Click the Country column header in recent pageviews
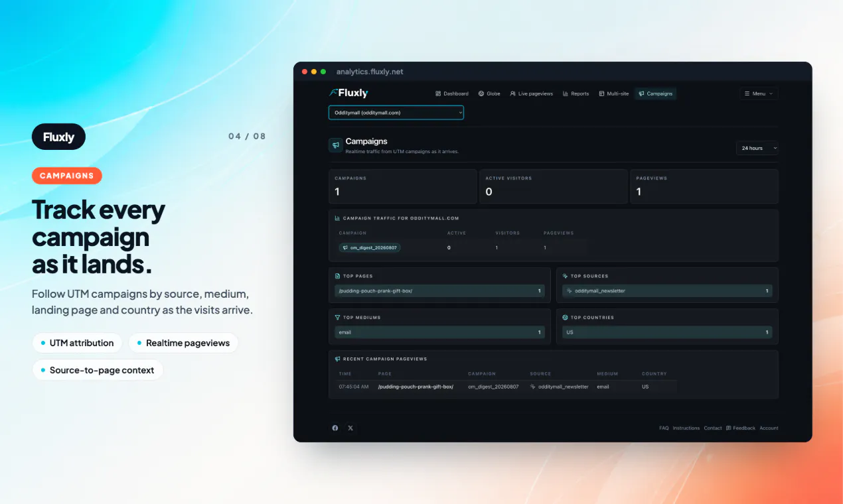 [654, 374]
